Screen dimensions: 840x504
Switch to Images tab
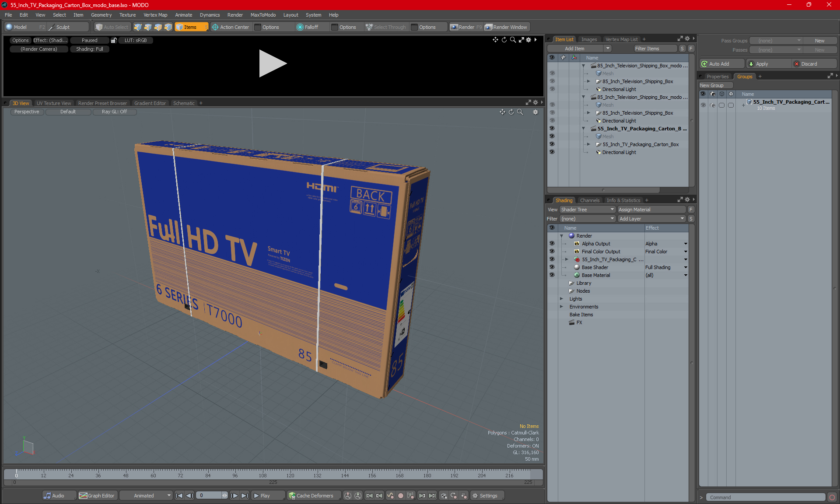coord(589,39)
